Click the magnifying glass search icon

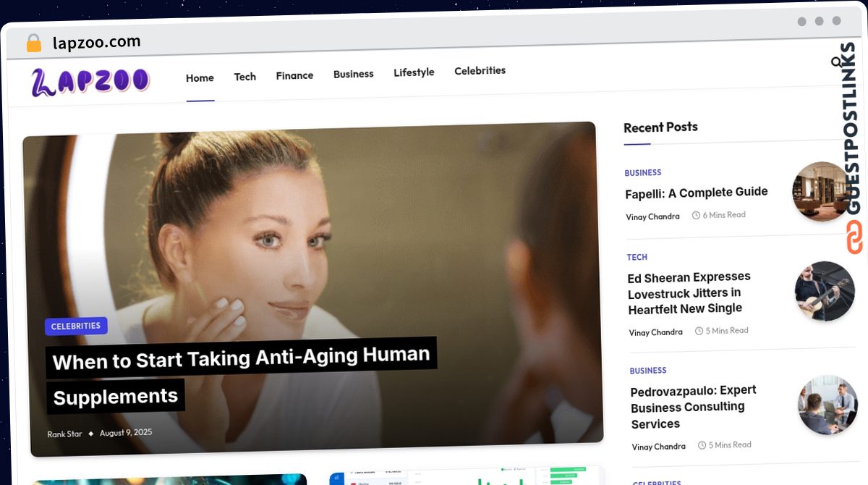837,63
